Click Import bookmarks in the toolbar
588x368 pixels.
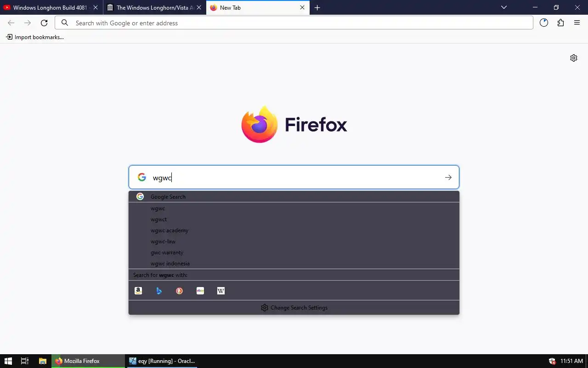[x=35, y=37]
